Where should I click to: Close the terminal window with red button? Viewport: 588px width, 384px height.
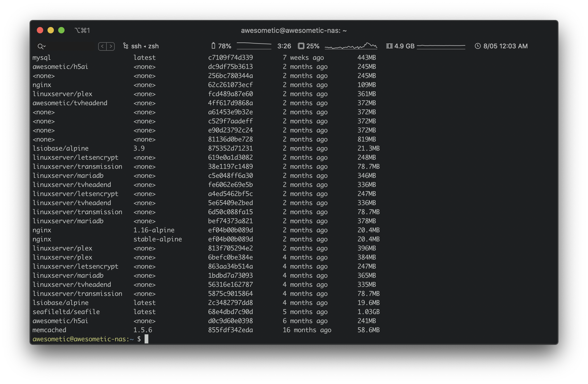point(40,30)
